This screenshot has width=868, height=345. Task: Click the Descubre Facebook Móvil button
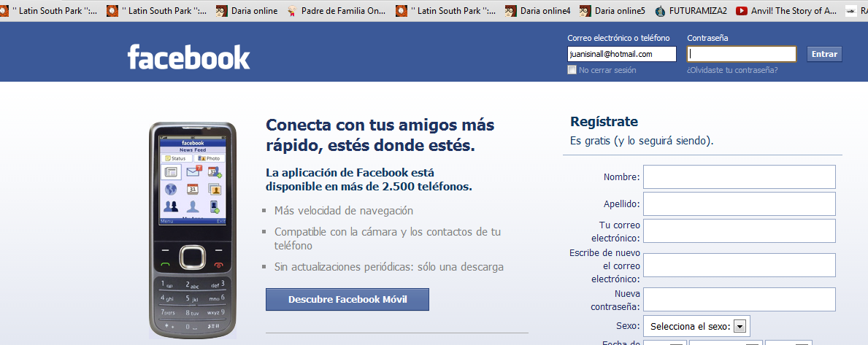[x=347, y=299]
